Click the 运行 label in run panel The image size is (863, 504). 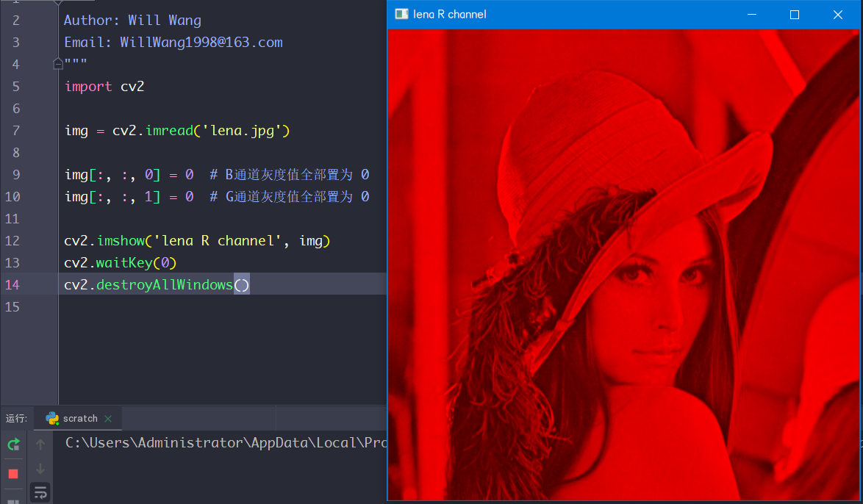tap(16, 419)
